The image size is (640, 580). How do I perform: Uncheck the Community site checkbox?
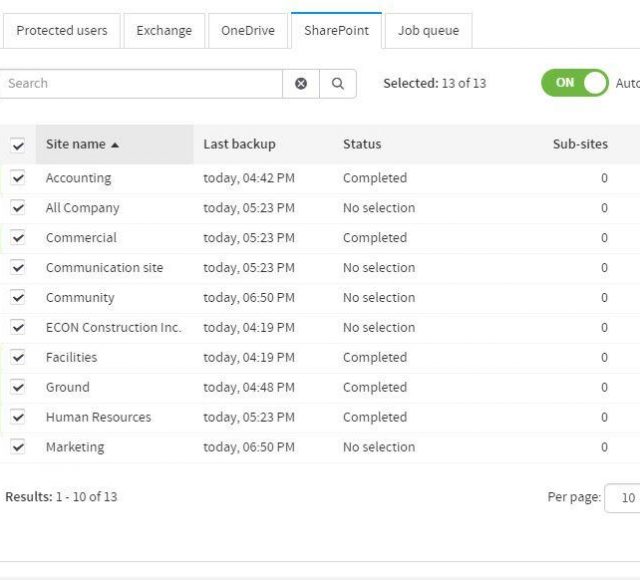[18, 297]
